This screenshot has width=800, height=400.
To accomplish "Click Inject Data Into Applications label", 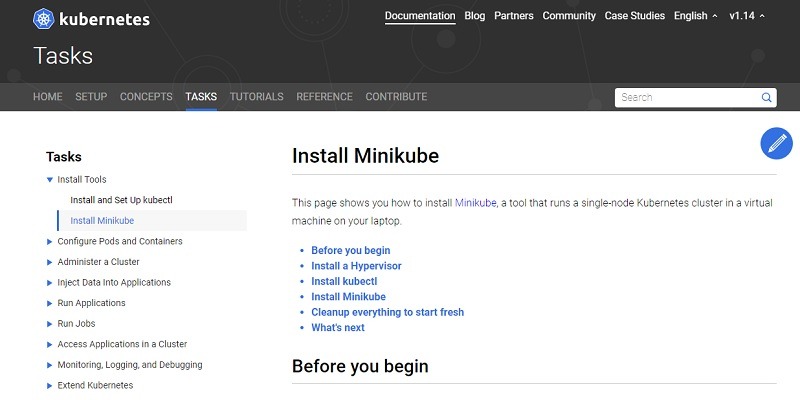I will 114,282.
